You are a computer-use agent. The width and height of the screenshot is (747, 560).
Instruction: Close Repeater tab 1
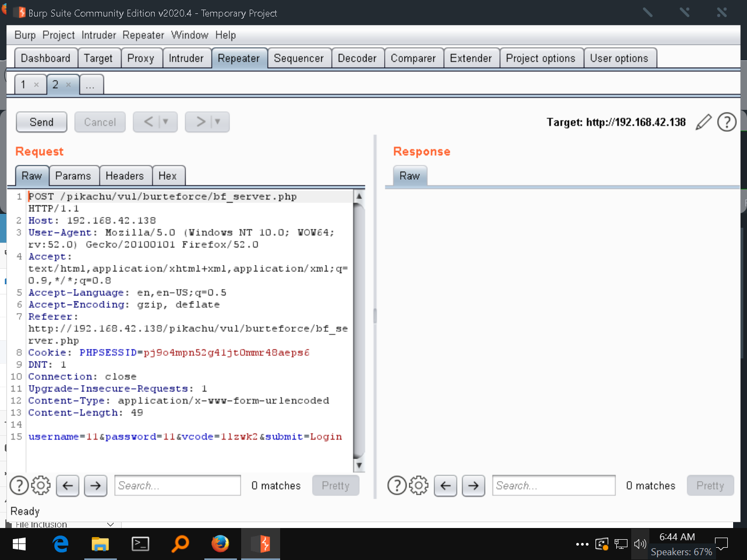pos(36,84)
